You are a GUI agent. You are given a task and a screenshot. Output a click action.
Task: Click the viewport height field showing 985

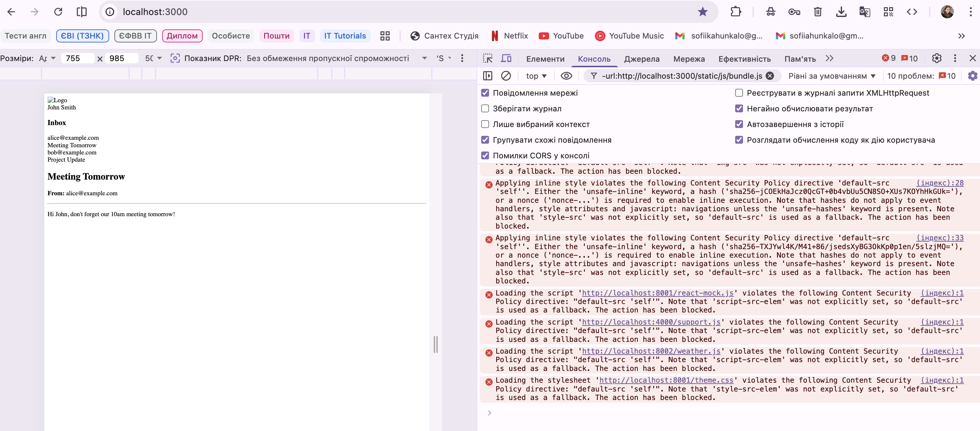pos(121,58)
